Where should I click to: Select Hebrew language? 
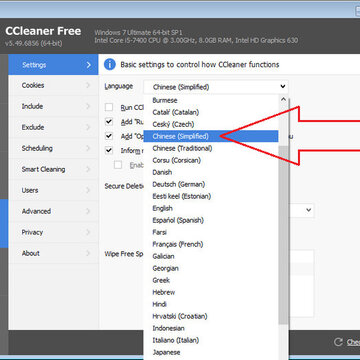pyautogui.click(x=211, y=292)
